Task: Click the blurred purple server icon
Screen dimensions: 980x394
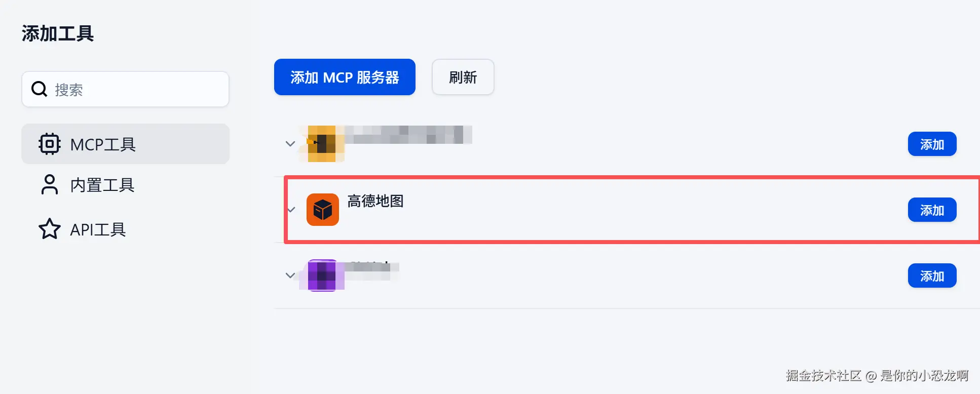Action: coord(322,275)
